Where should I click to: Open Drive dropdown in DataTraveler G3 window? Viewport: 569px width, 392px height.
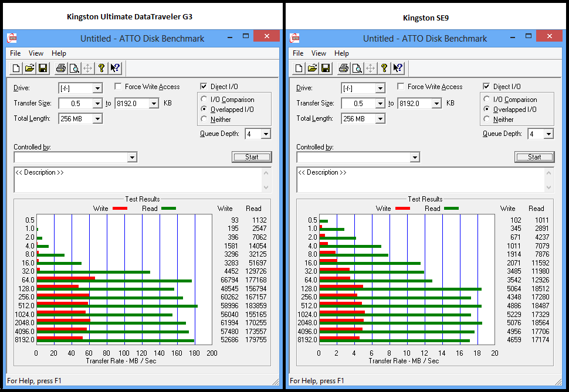coord(97,88)
